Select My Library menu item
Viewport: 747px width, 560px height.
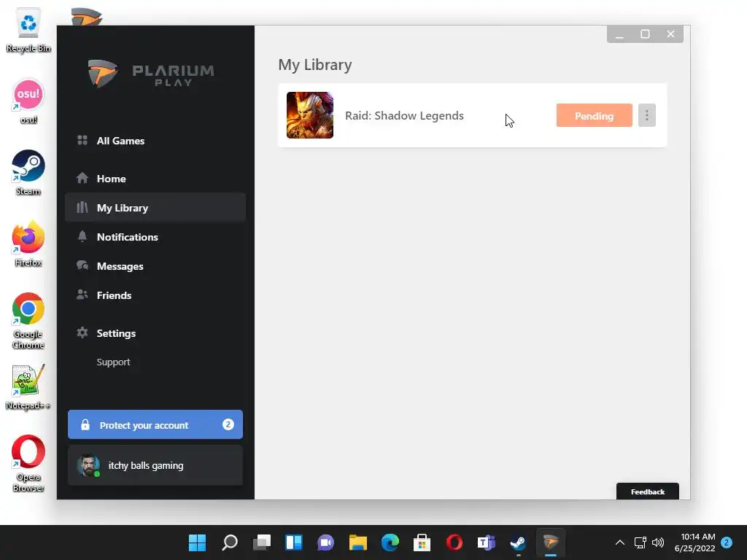tap(155, 208)
